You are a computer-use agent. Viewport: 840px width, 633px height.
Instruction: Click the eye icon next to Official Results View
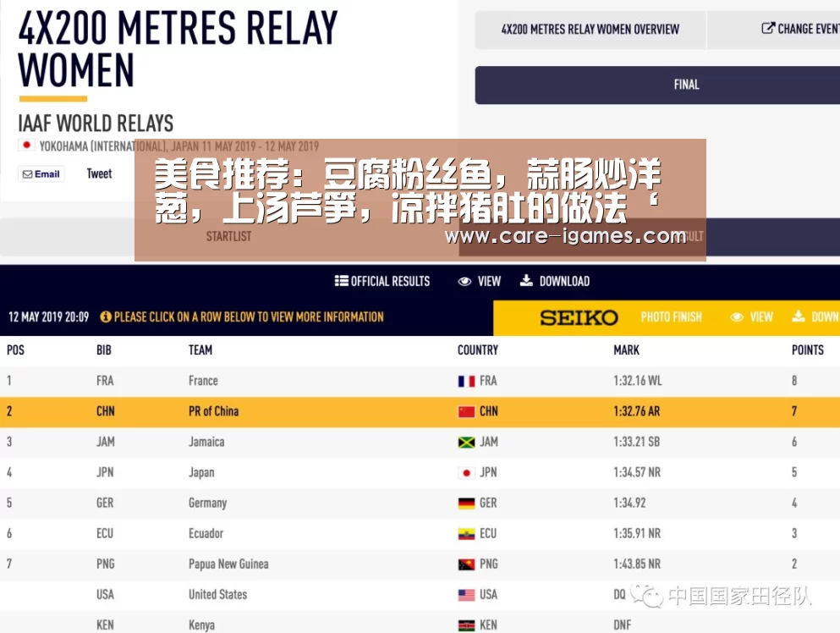pos(464,282)
